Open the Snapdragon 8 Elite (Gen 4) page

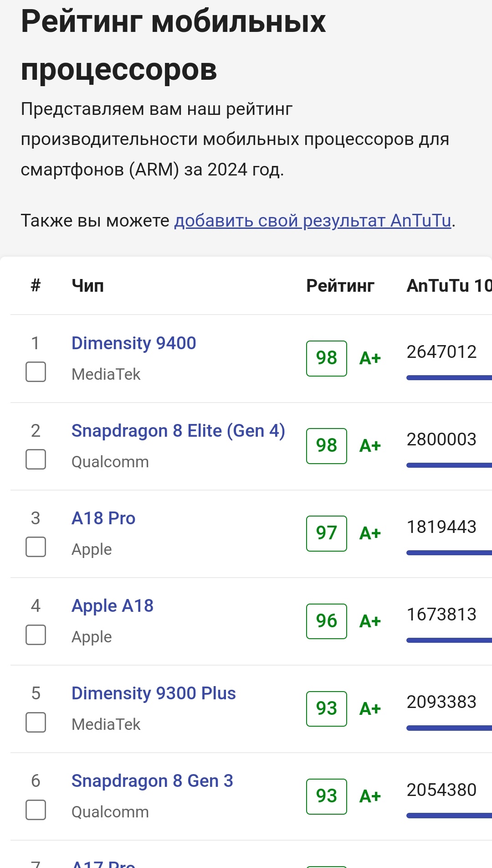pos(178,430)
